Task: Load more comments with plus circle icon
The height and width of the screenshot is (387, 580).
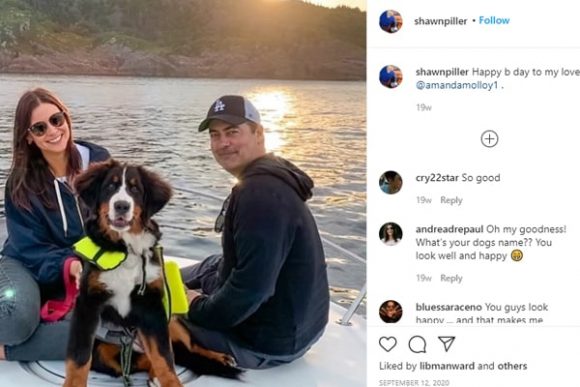Action: 489,139
